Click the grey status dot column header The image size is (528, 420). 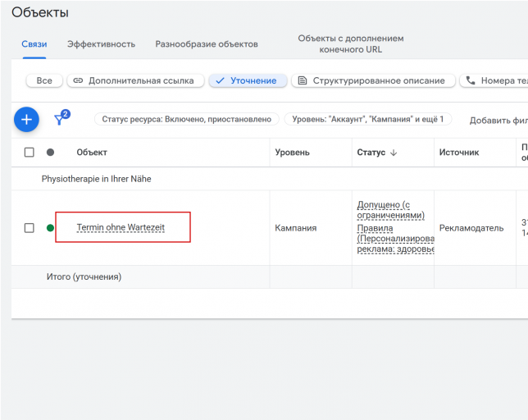(50, 153)
